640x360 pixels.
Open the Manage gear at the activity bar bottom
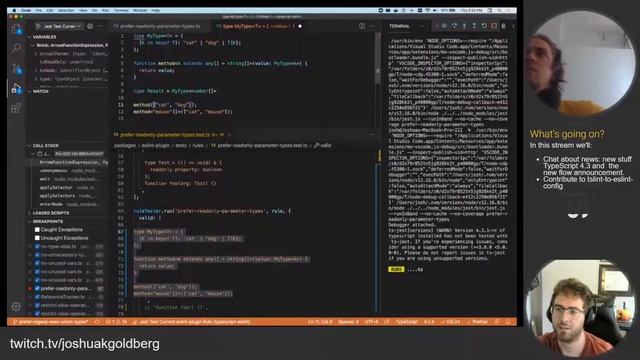(x=16, y=307)
